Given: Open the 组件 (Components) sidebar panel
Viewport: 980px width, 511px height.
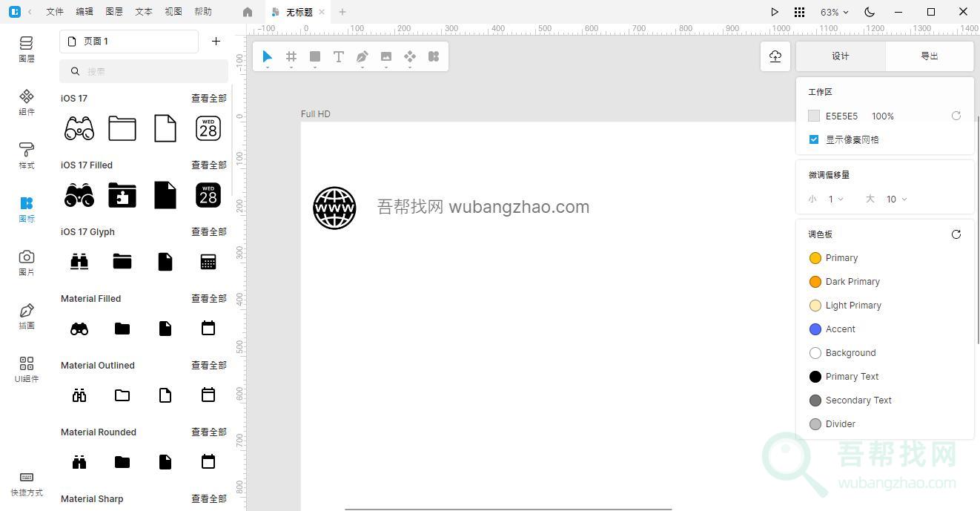Looking at the screenshot, I should (27, 104).
